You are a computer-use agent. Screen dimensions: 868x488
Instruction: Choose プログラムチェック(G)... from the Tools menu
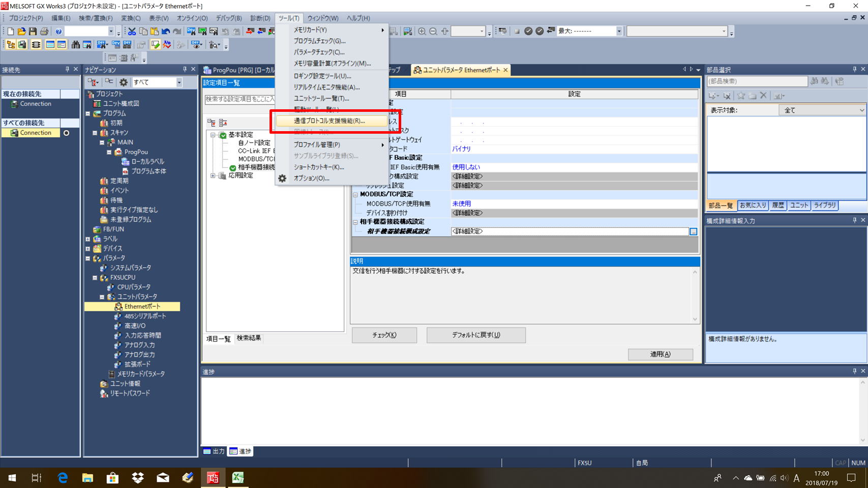(x=332, y=41)
